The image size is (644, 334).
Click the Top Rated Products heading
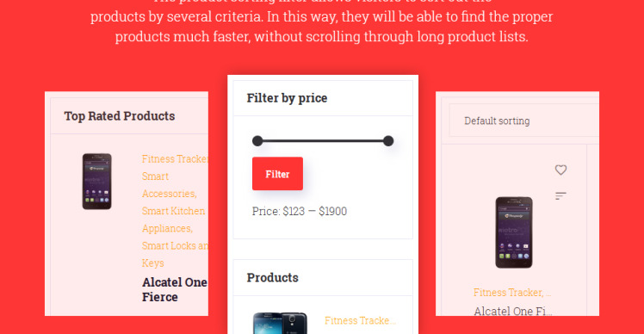(120, 116)
